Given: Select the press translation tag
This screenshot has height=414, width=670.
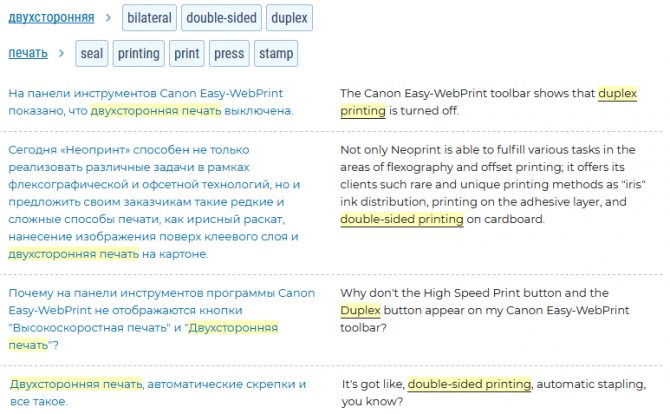Looking at the screenshot, I should coord(228,53).
